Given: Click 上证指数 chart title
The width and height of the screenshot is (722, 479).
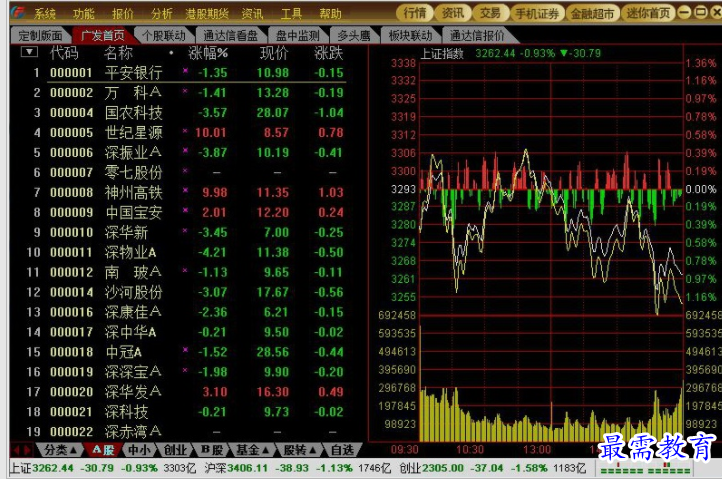Looking at the screenshot, I should (442, 54).
